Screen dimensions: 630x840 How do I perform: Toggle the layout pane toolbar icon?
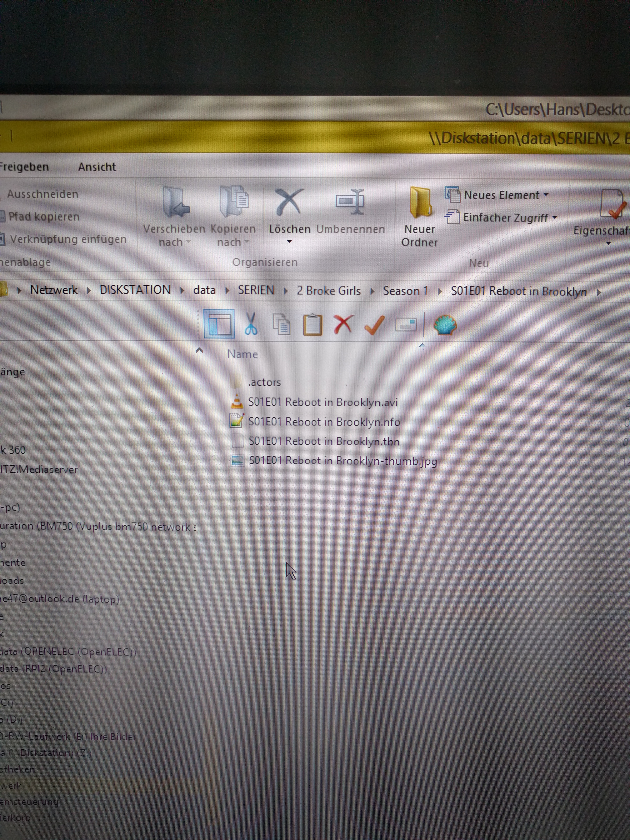coord(219,324)
